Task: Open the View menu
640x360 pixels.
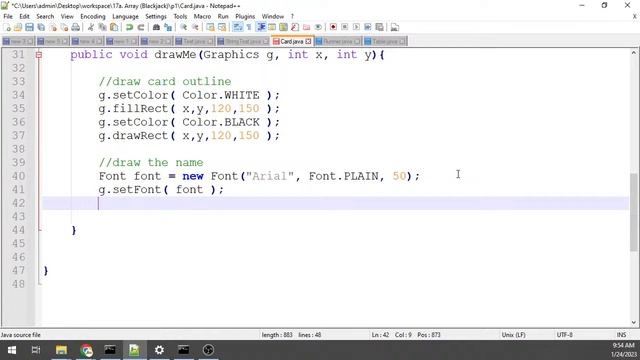Action: [67, 16]
